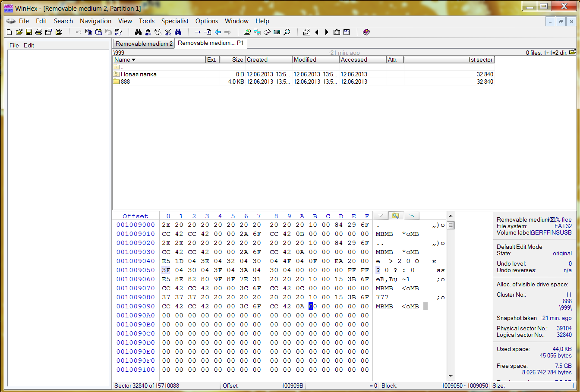The image size is (580, 392).
Task: Click the Modify Data 101/010 icon
Action: [118, 32]
